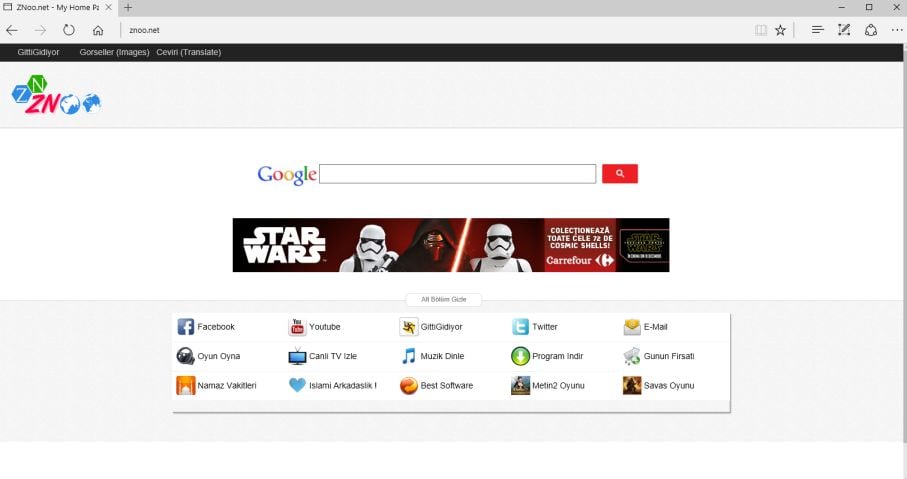Open the Star Wars Carrefour banner ad

tap(451, 245)
